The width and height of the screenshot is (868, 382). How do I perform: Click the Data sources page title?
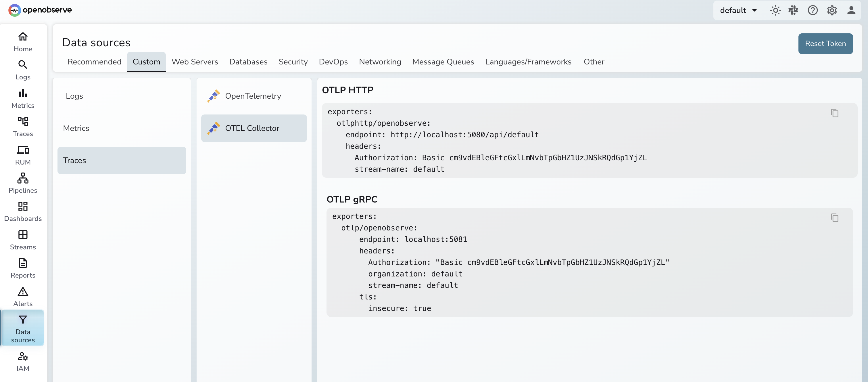point(96,43)
